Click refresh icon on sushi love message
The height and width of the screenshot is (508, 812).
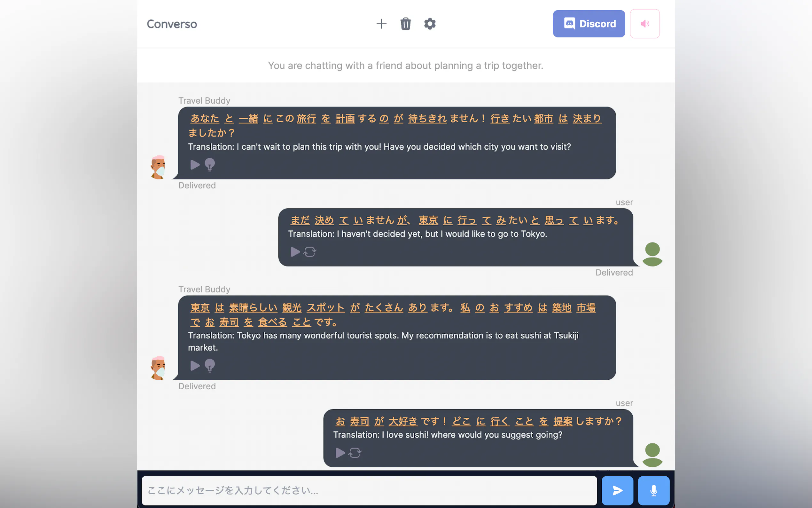pyautogui.click(x=355, y=453)
